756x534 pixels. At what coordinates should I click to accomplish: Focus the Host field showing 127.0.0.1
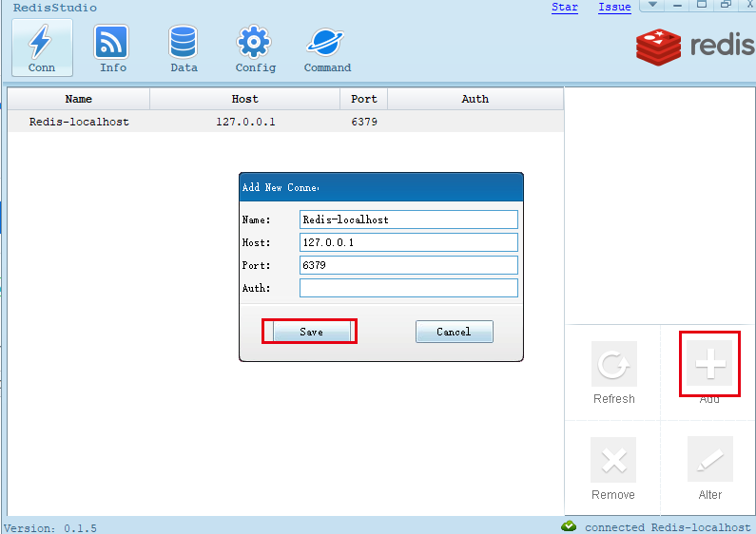(408, 242)
